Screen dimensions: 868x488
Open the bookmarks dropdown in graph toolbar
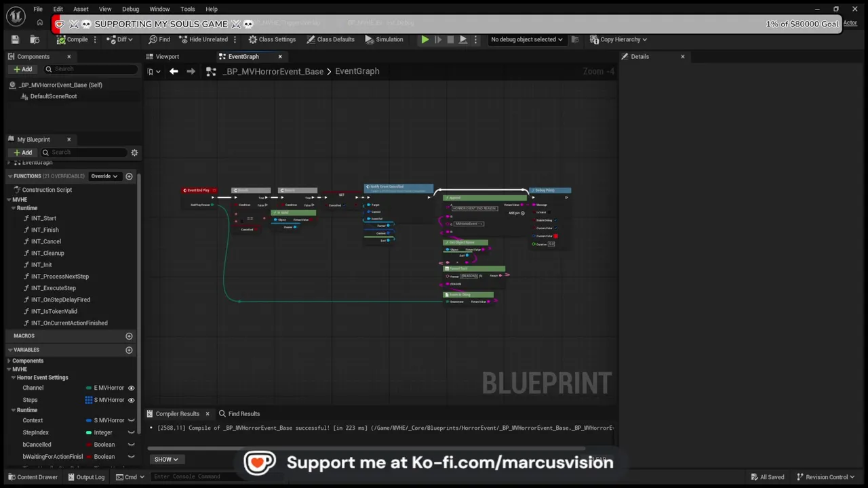pos(154,71)
